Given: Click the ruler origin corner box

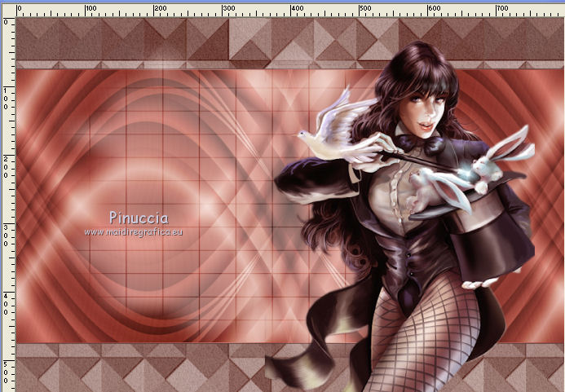Looking at the screenshot, I should tap(8, 10).
